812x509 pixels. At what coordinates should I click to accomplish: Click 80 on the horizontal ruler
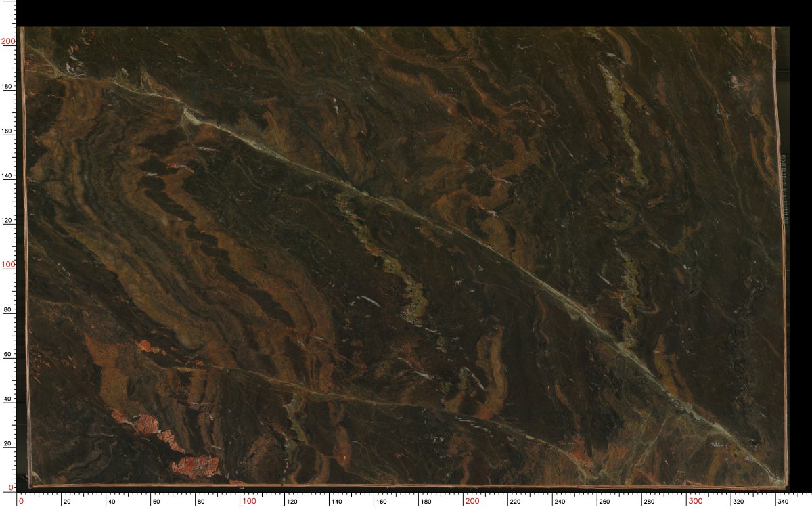[200, 502]
